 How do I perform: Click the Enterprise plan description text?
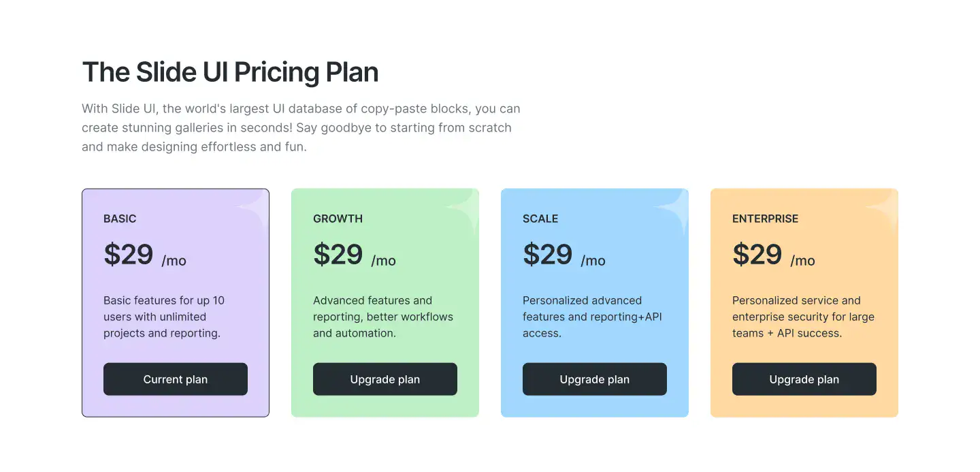803,317
